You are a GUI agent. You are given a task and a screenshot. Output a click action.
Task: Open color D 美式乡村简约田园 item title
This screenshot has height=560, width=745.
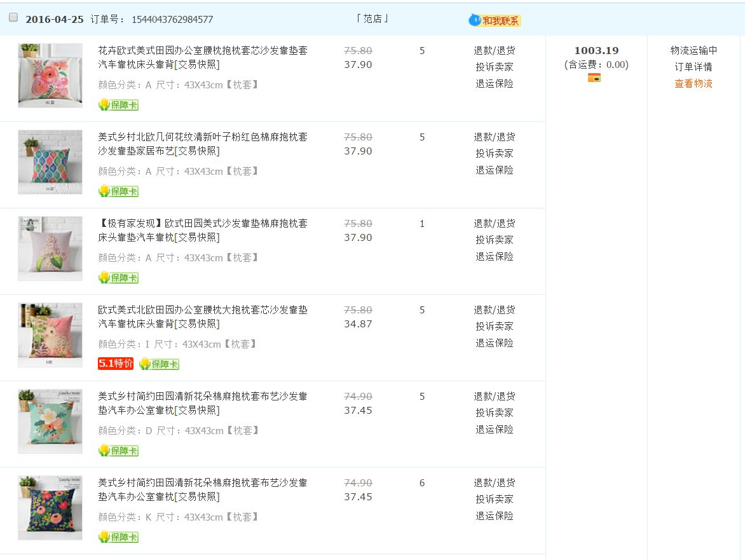(203, 403)
